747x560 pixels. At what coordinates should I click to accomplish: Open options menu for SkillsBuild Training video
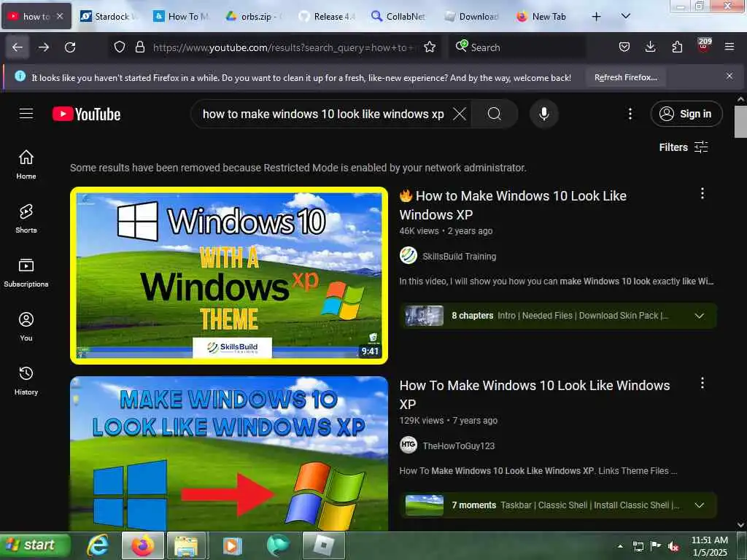click(x=703, y=193)
